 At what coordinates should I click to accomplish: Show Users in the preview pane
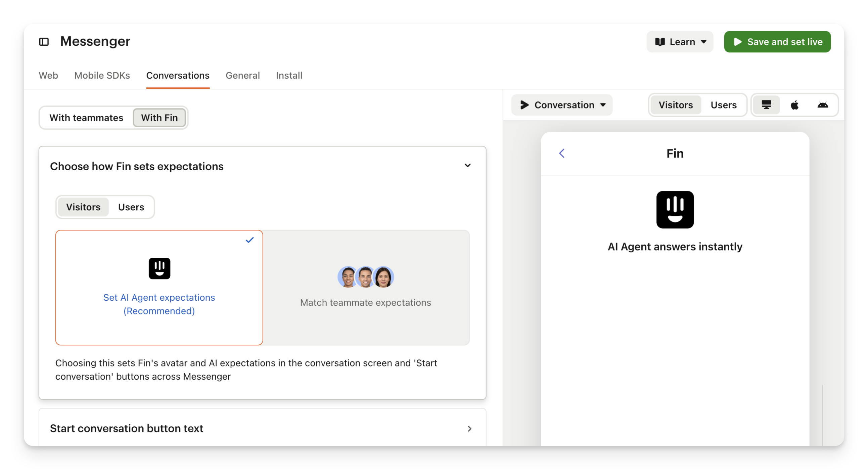coord(724,105)
